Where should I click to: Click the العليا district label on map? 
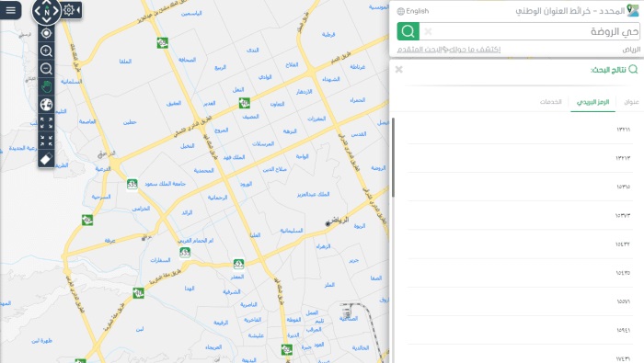pos(255,235)
